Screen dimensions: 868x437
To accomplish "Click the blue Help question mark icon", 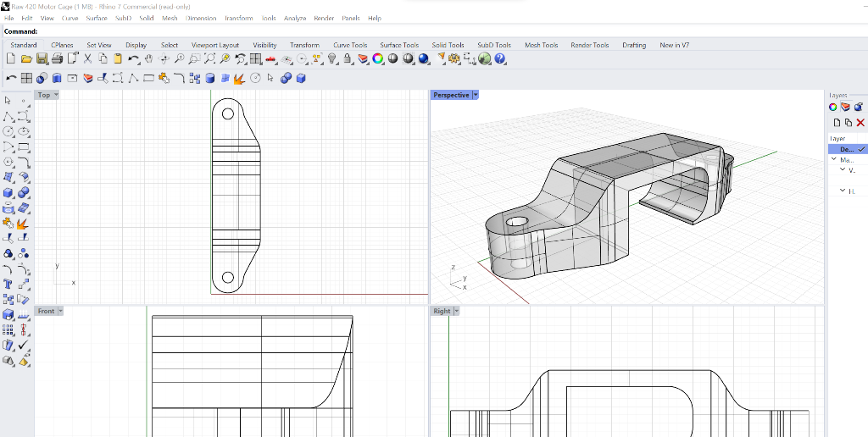I will coord(500,58).
